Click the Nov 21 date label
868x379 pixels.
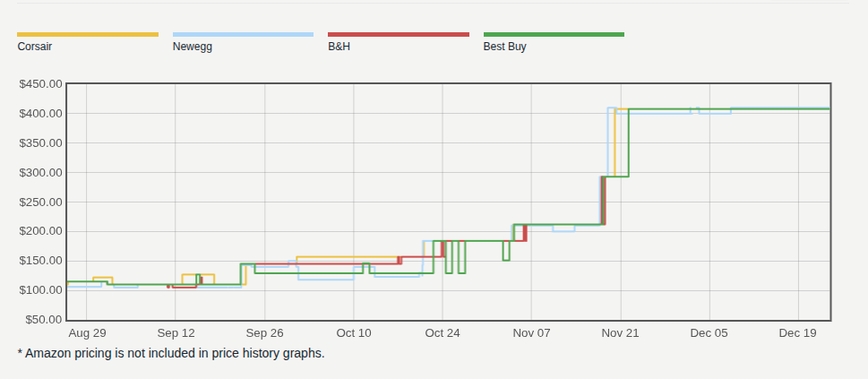[621, 333]
